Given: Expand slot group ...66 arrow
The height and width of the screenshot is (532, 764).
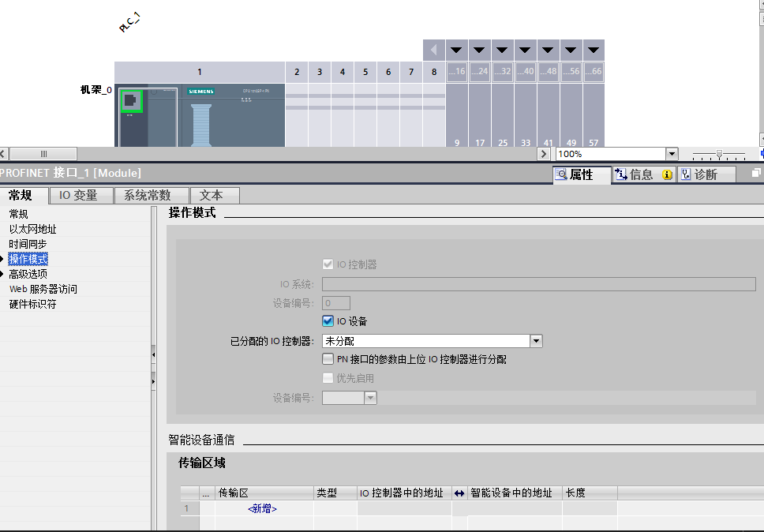Looking at the screenshot, I should 594,50.
